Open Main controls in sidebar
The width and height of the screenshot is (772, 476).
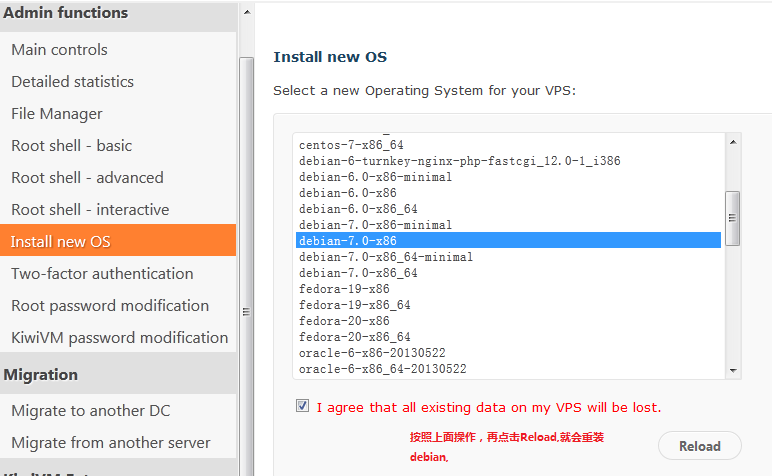(x=60, y=50)
